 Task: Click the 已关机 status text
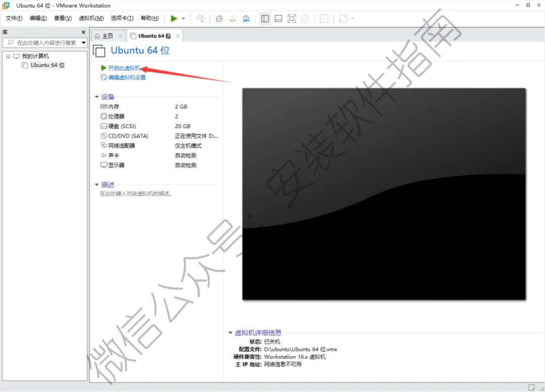pyautogui.click(x=272, y=342)
